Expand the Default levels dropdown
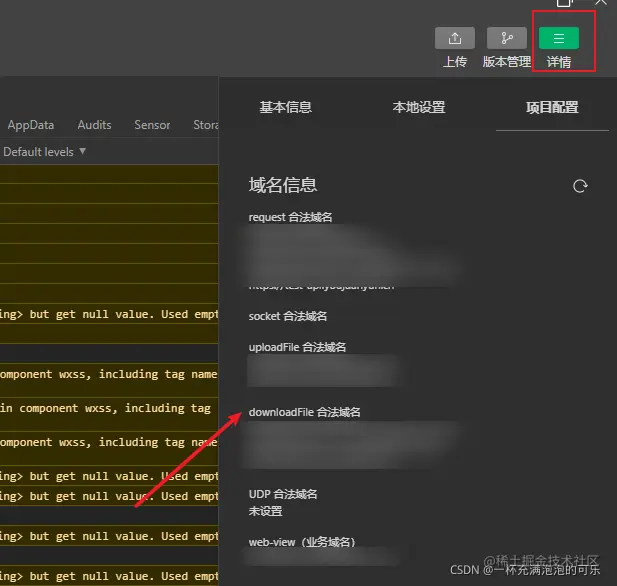Image resolution: width=617 pixels, height=586 pixels. 44,152
